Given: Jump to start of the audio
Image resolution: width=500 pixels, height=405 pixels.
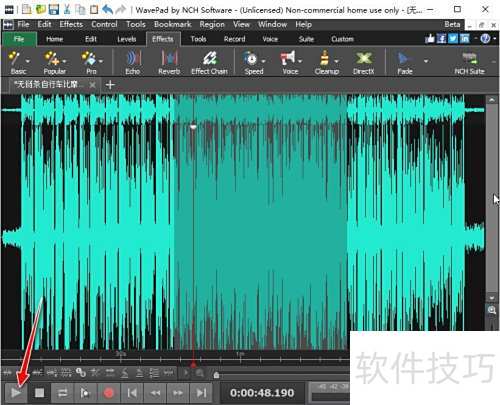Looking at the screenshot, I should coord(132,393).
